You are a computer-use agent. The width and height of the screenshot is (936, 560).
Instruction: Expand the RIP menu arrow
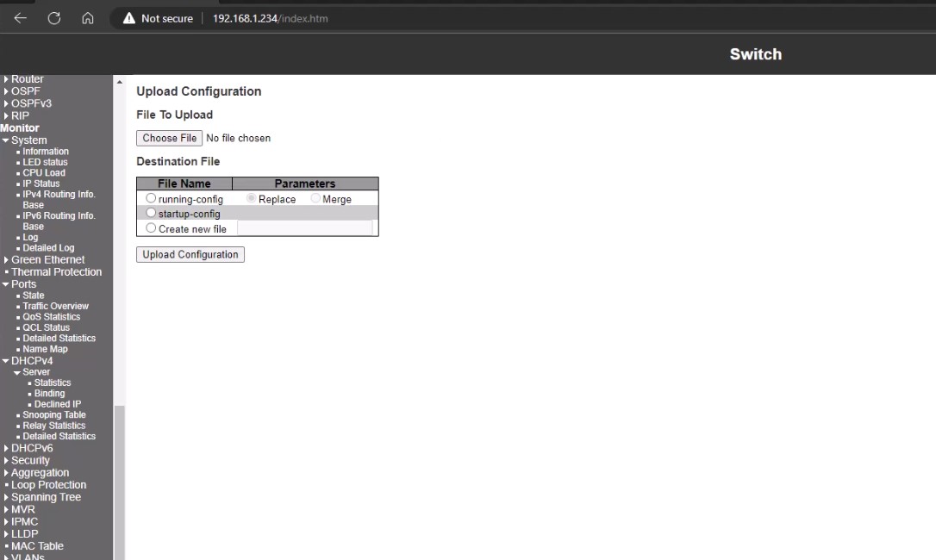coord(6,115)
